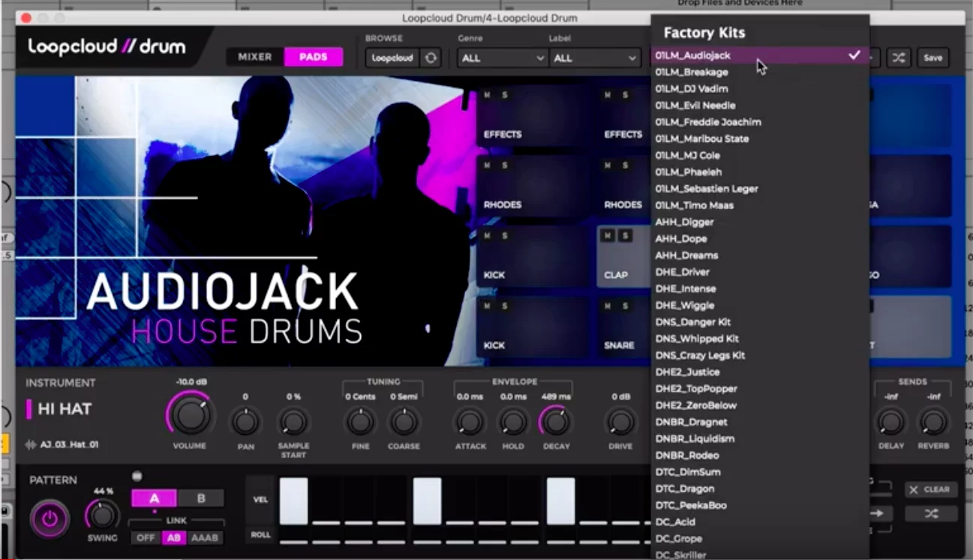973x560 pixels.
Task: Select 01LM_Sebastien Leger from Factory Kits
Action: coord(760,188)
